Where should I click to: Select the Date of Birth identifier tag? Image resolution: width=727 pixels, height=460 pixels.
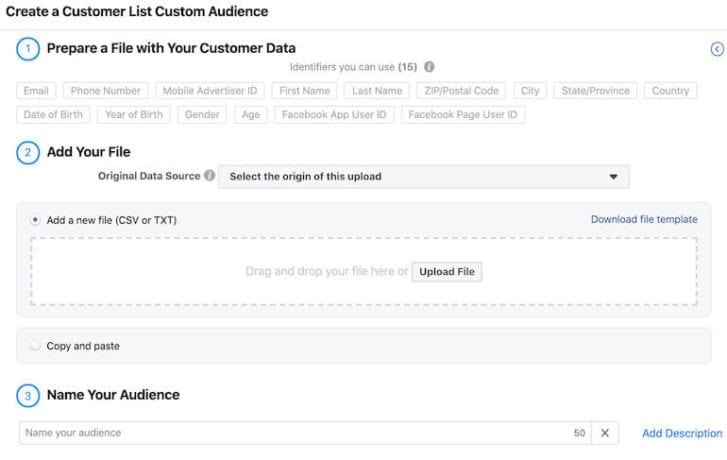click(53, 115)
